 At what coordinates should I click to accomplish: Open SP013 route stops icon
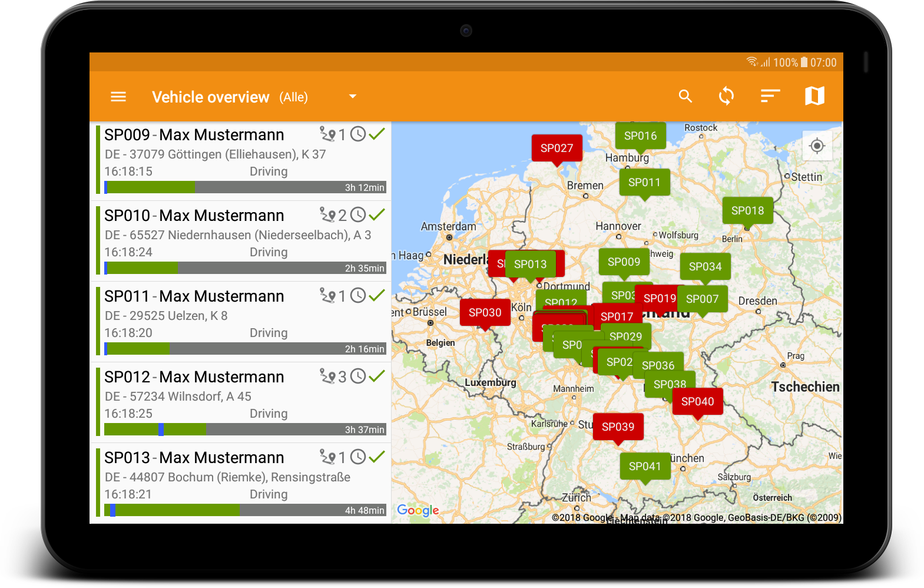coord(328,457)
